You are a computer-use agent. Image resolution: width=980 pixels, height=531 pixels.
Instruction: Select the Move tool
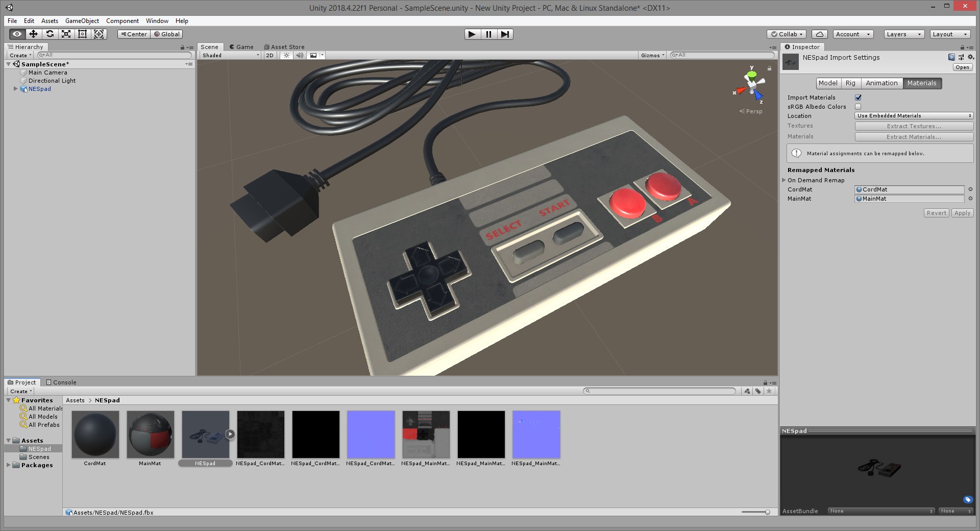point(33,34)
